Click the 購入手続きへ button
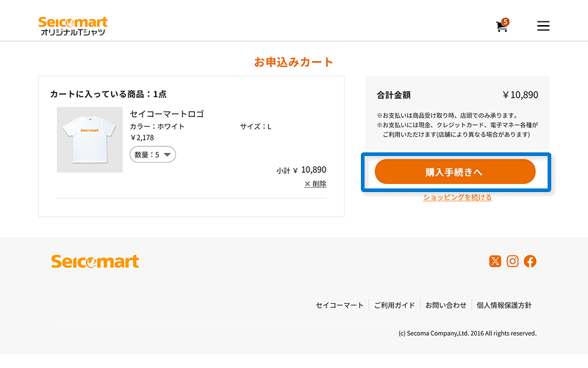 coord(455,171)
